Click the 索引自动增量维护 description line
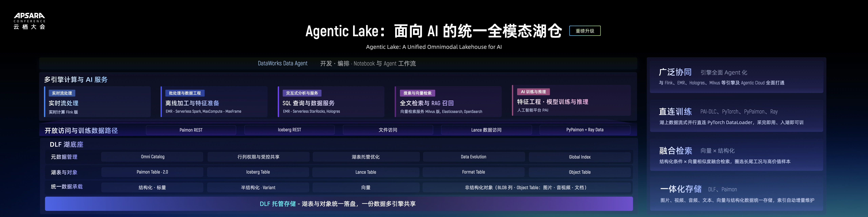 coord(737,201)
